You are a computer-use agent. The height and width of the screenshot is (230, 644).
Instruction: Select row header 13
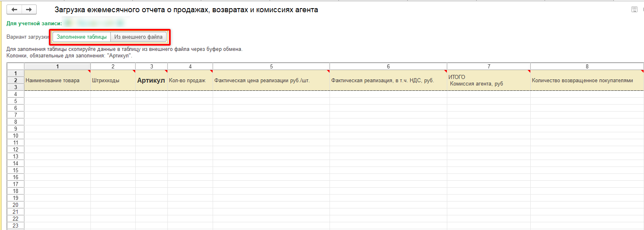point(15,156)
